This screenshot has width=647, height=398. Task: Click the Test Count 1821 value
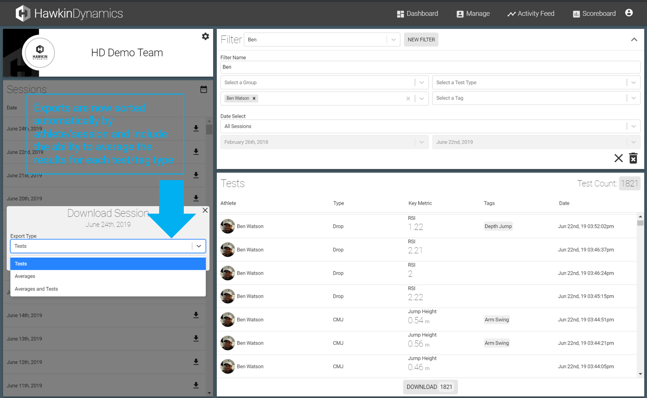pos(629,184)
